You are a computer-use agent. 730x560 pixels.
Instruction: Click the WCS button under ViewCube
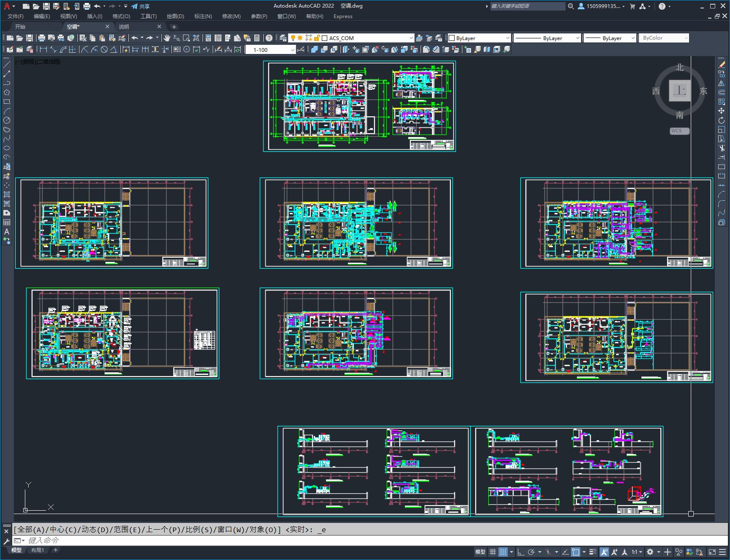(679, 131)
